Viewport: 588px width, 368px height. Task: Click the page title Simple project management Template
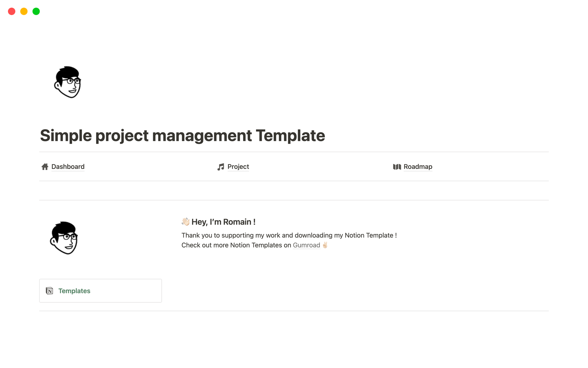(x=183, y=136)
